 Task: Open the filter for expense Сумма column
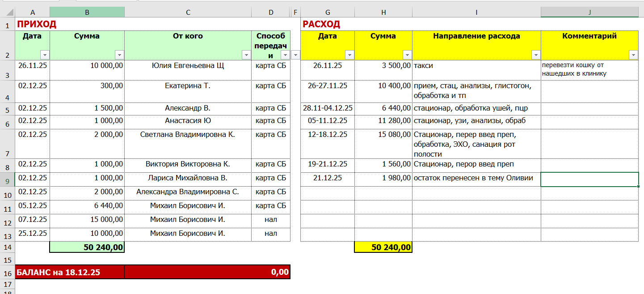click(407, 55)
